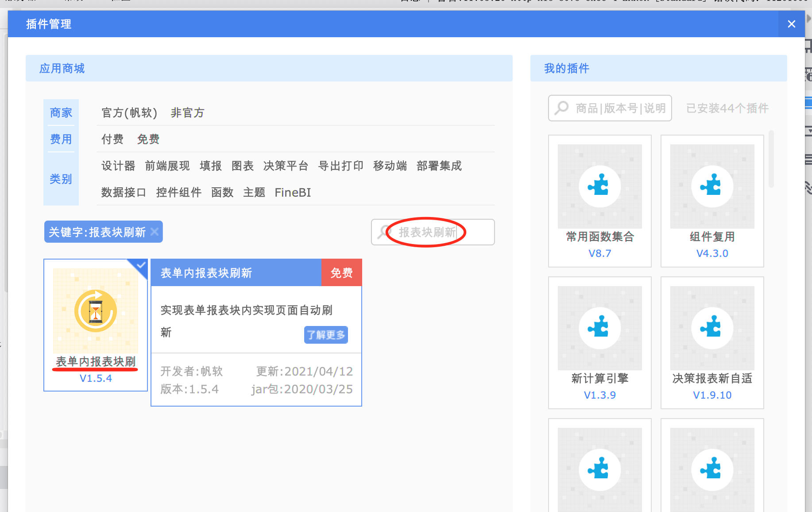Click the 商品|版本号|说明 search field
Image resolution: width=812 pixels, height=512 pixels.
[610, 108]
